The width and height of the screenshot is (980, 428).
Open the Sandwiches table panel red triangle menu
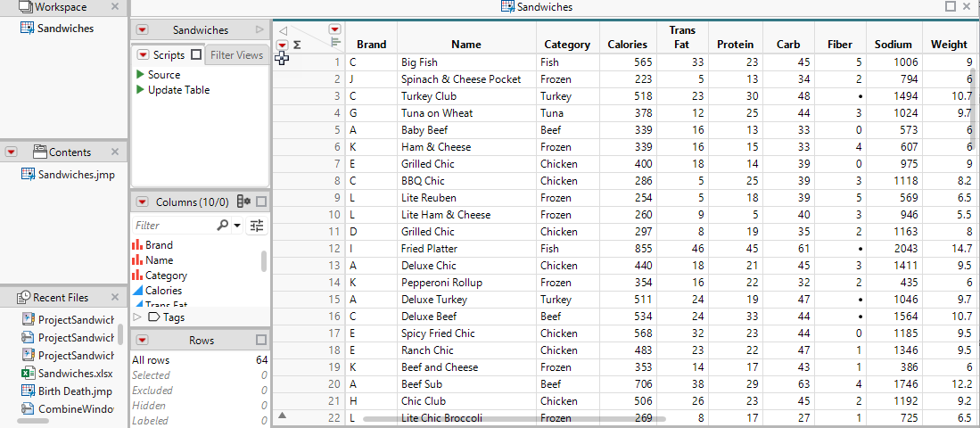point(142,30)
